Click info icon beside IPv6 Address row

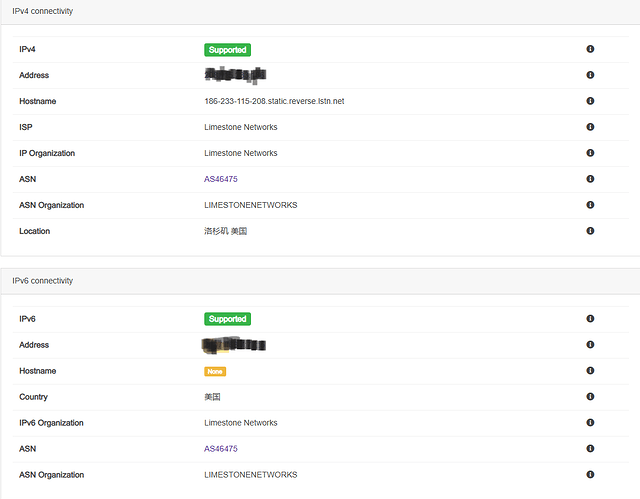pos(590,345)
